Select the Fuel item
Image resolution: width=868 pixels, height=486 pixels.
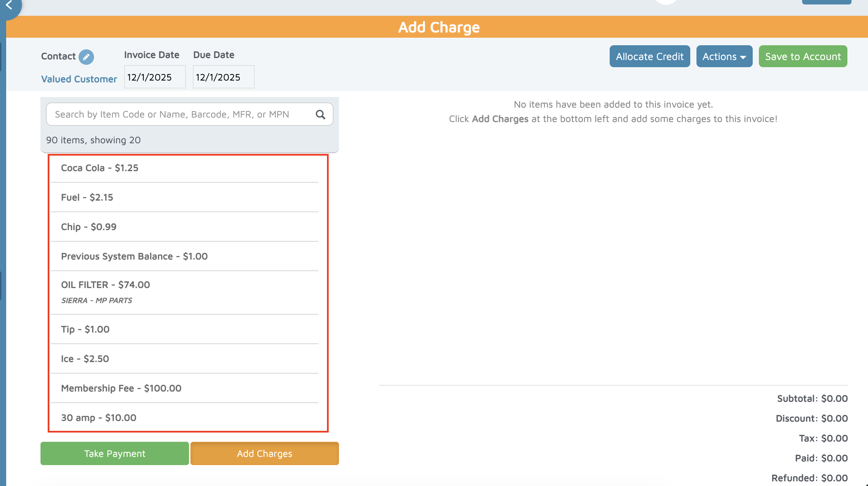coord(87,197)
